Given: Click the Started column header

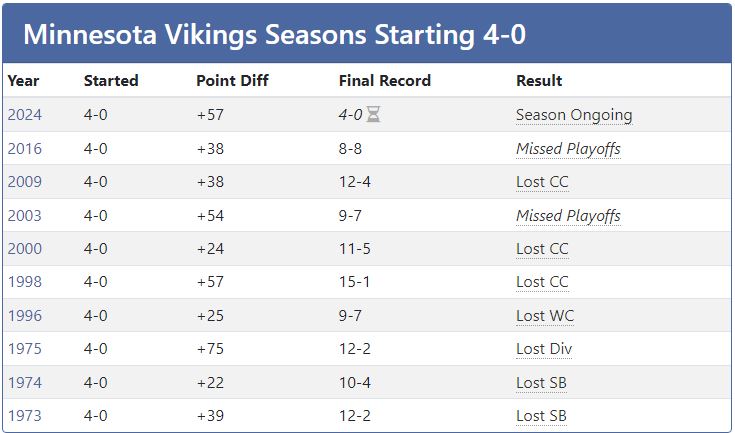Looking at the screenshot, I should pos(111,81).
